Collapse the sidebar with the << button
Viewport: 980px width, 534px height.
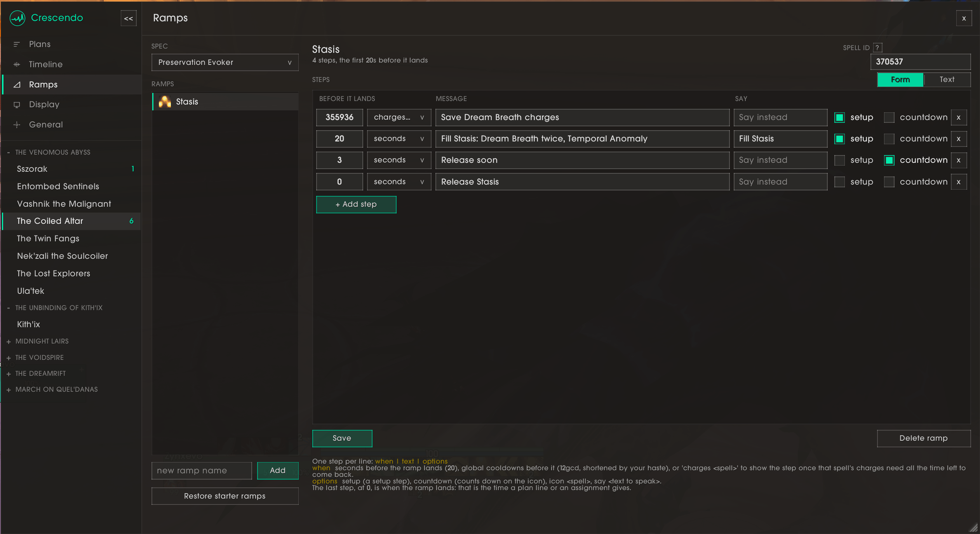pos(129,18)
